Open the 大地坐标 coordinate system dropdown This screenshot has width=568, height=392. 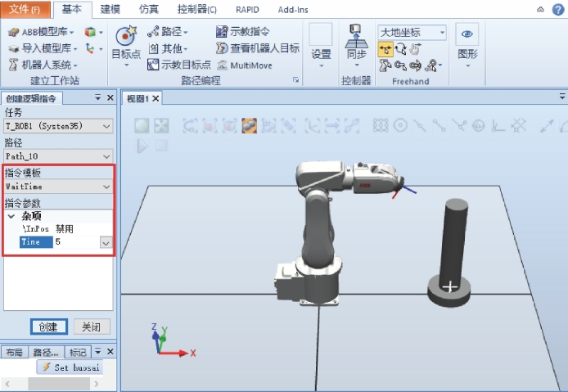[x=442, y=33]
